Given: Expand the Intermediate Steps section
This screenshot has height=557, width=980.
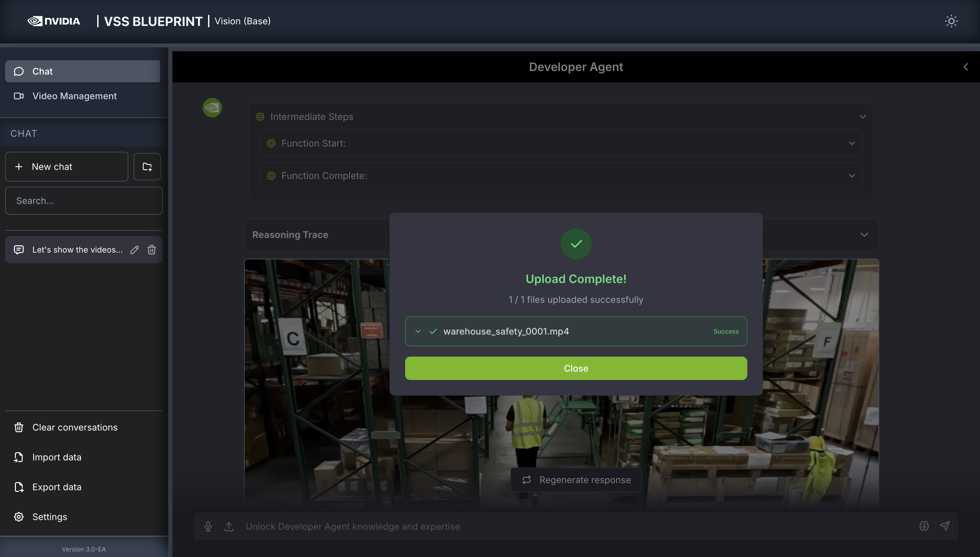Looking at the screenshot, I should click(863, 117).
